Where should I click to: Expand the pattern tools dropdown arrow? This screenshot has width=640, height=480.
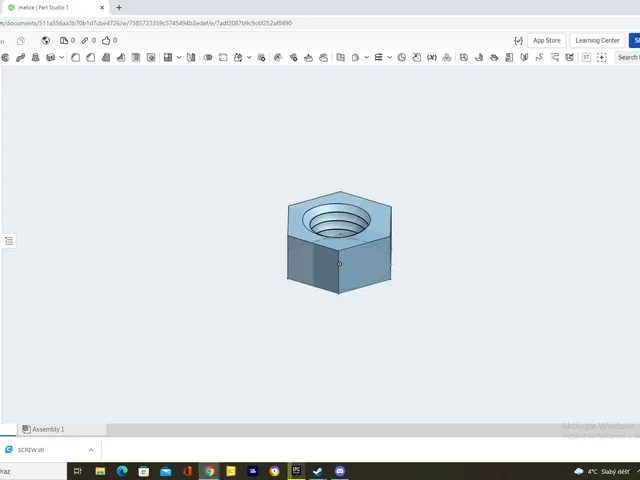(179, 58)
